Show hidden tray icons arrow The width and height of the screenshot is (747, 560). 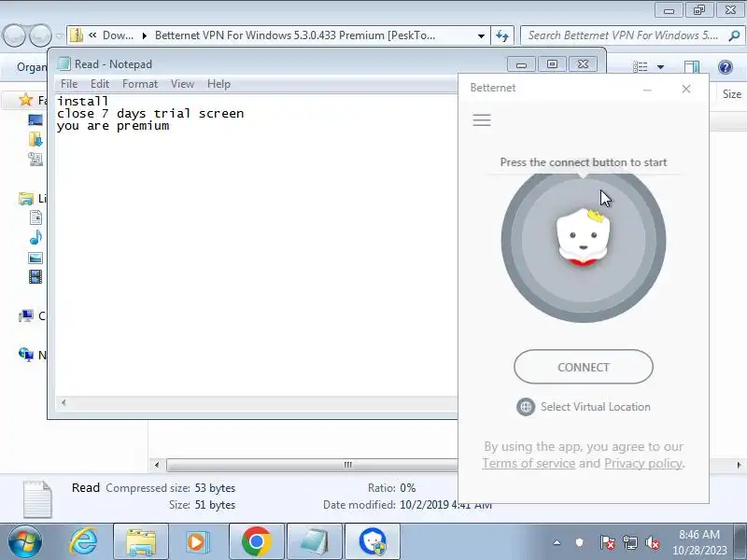(557, 542)
